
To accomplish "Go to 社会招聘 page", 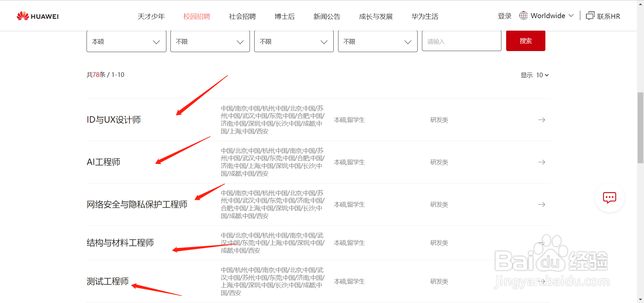I will click(243, 16).
